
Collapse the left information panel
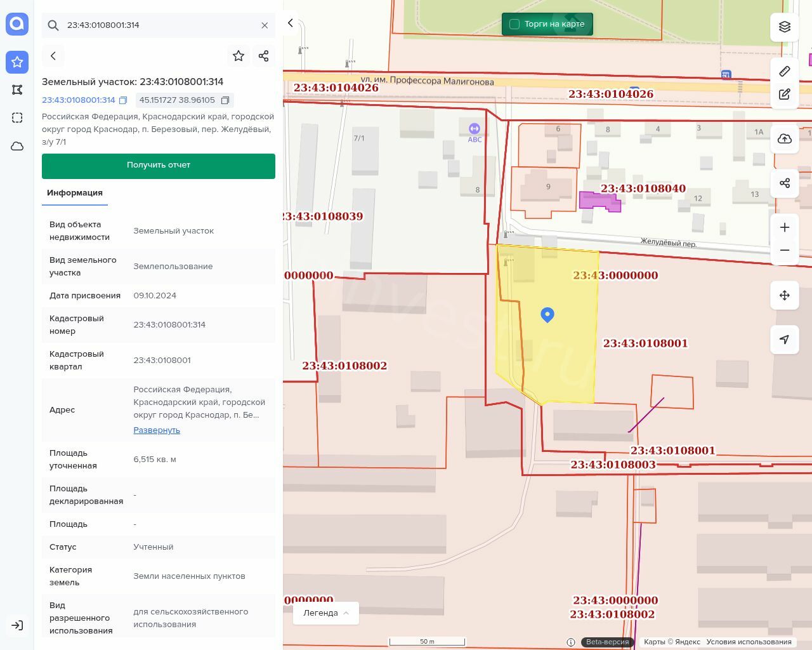coord(291,23)
